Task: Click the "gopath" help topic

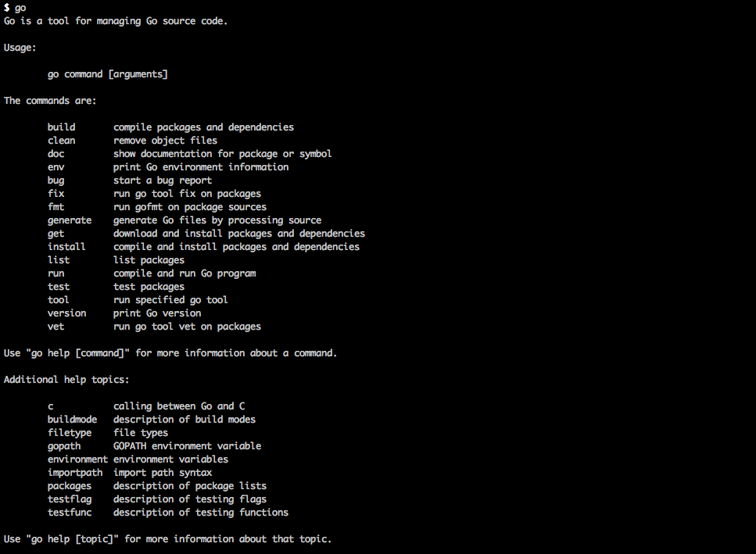Action: coord(63,446)
